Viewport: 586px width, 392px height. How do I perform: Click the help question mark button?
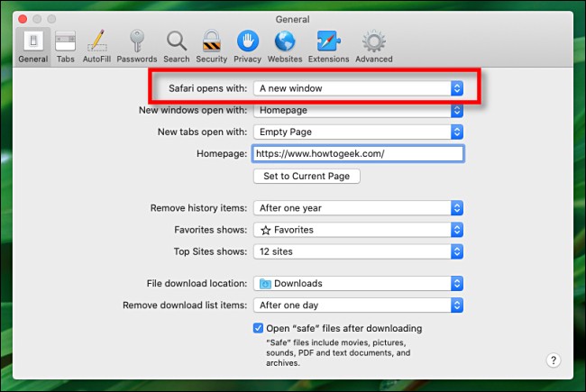point(554,360)
